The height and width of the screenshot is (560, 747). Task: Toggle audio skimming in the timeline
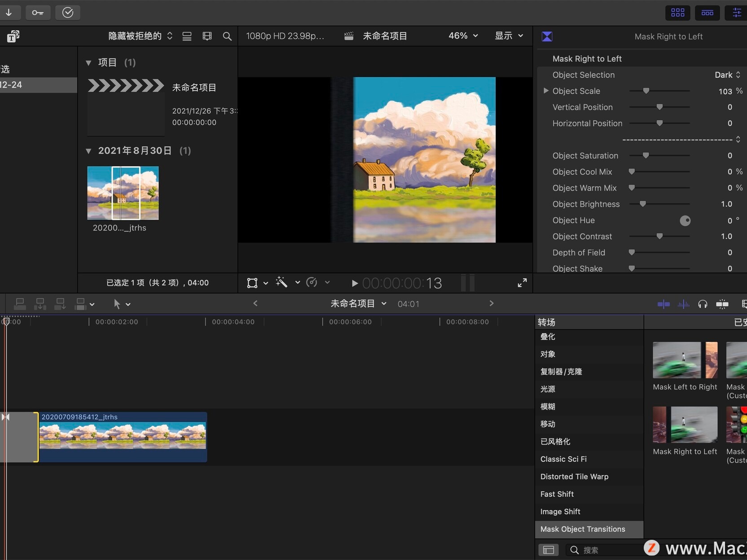point(684,304)
